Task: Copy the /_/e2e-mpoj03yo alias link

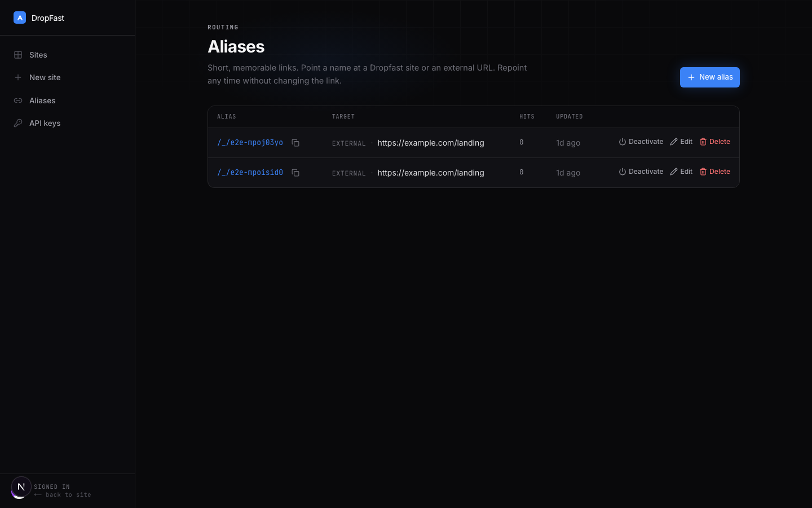Action: pyautogui.click(x=295, y=143)
